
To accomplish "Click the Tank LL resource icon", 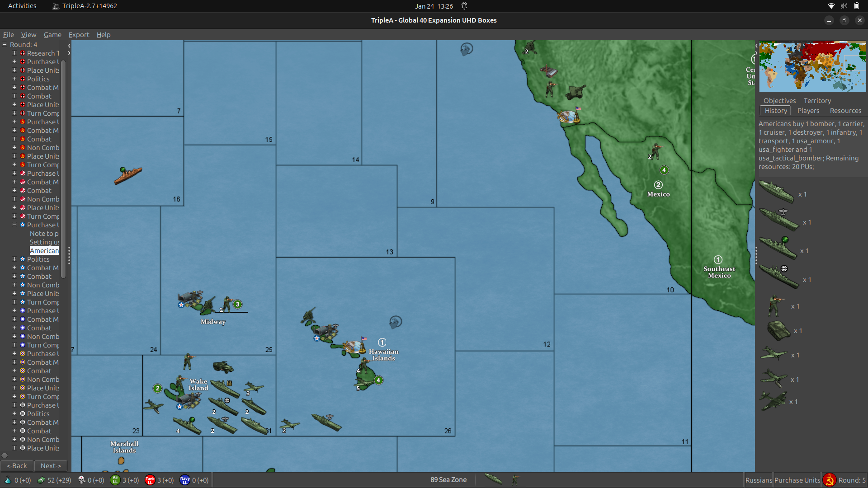I will 150,480.
